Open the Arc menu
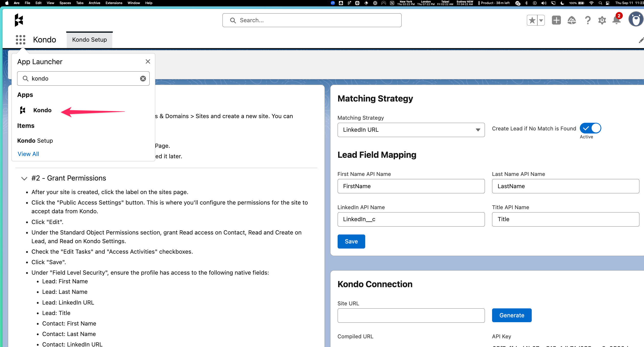The width and height of the screenshot is (644, 347). [x=17, y=3]
